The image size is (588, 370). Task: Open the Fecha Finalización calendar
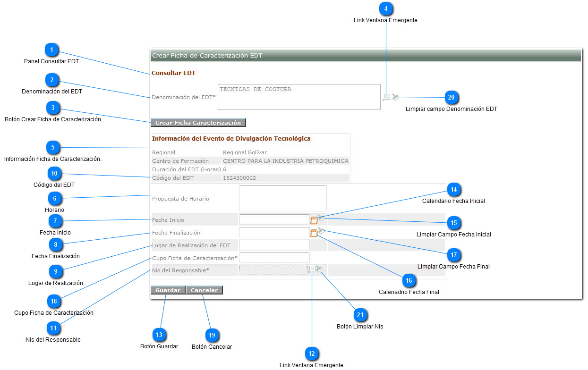pos(314,233)
